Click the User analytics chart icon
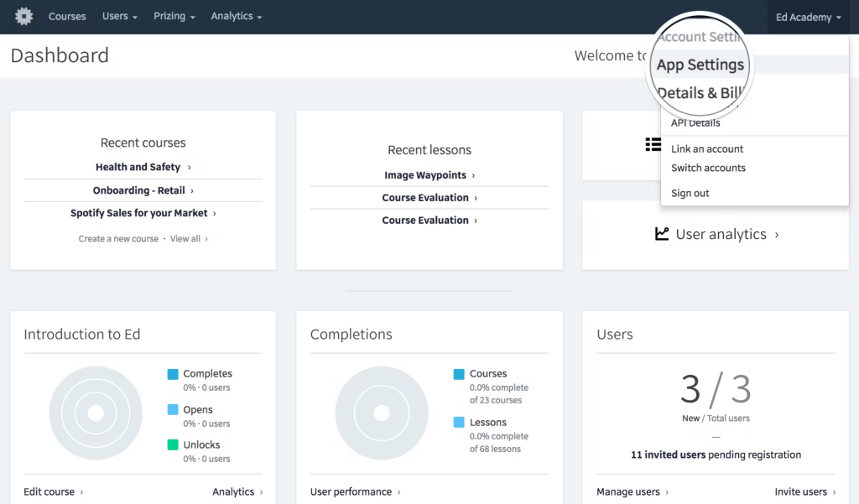The height and width of the screenshot is (504, 859). point(662,235)
